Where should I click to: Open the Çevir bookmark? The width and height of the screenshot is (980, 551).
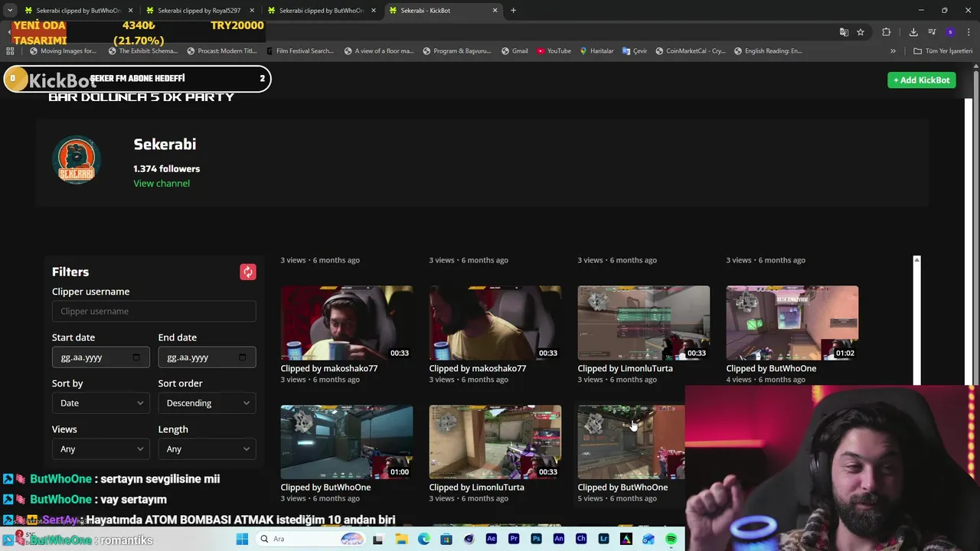pyautogui.click(x=635, y=51)
